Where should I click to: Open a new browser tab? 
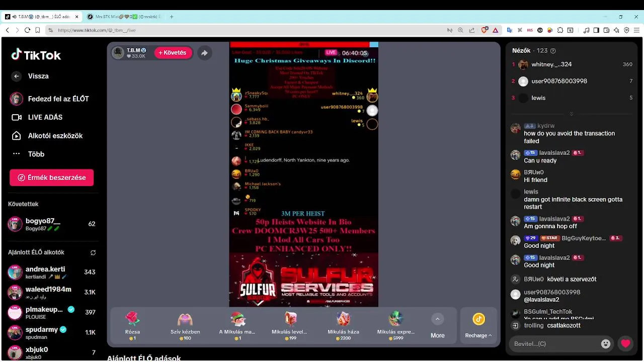coord(172,17)
